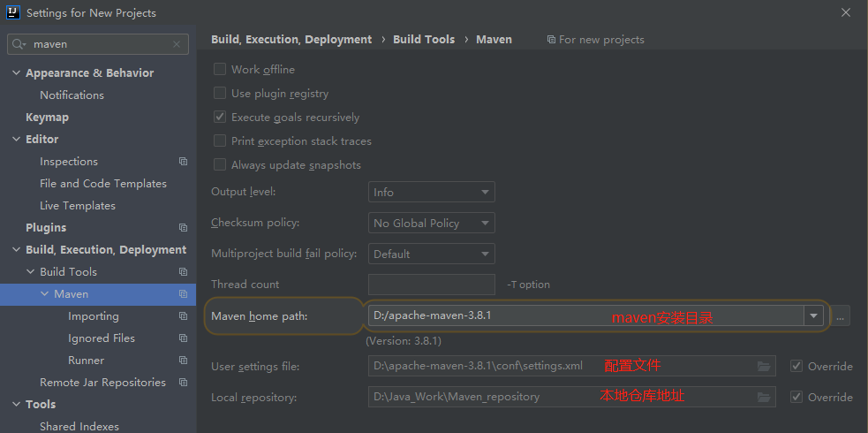Enable Work offline checkbox
The height and width of the screenshot is (433, 868).
(220, 69)
